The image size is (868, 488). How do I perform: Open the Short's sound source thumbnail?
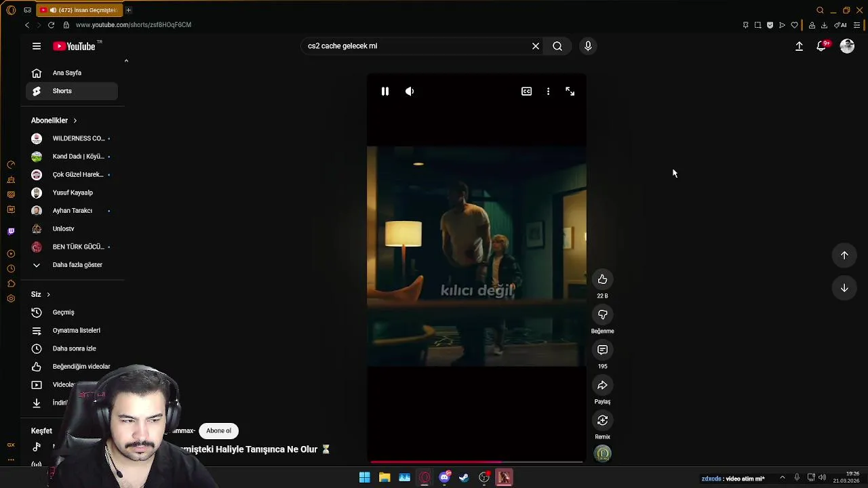click(x=602, y=454)
